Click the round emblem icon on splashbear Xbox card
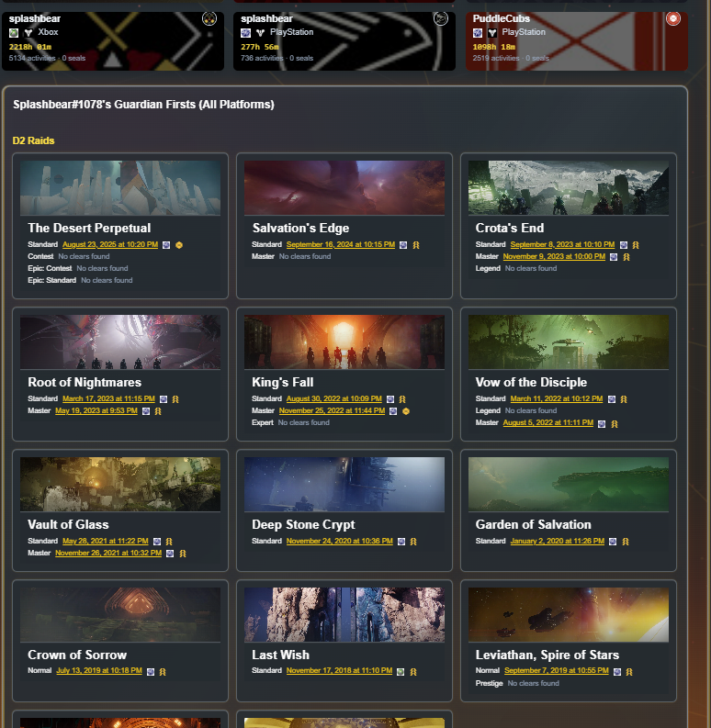This screenshot has height=728, width=711. point(209,19)
